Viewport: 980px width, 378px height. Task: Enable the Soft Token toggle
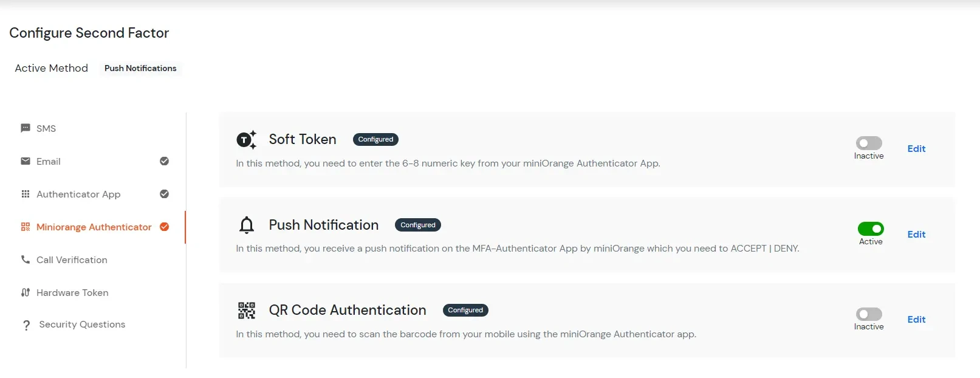(868, 144)
